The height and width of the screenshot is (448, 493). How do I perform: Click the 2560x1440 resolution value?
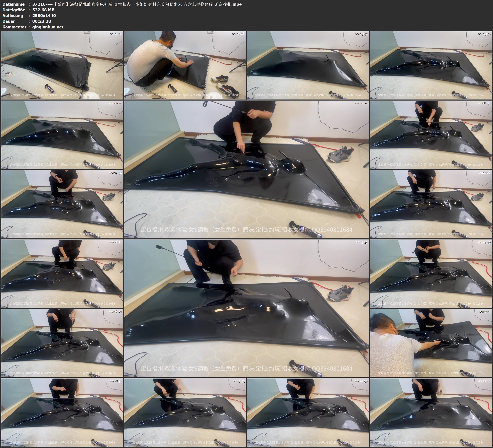tap(44, 15)
